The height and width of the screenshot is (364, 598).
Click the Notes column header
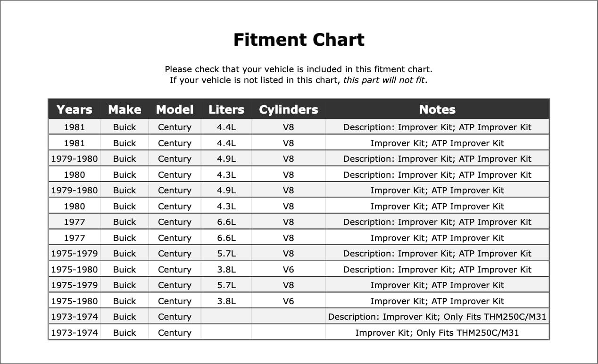437,109
